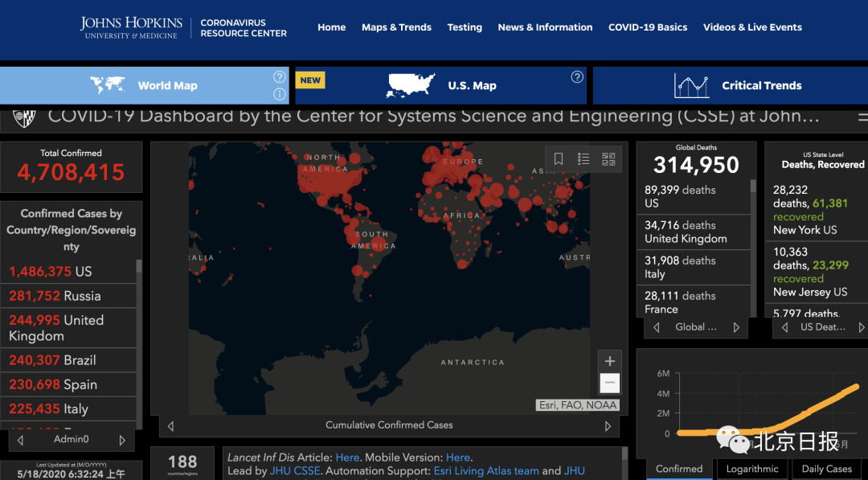This screenshot has height=480, width=868.
Task: Open the World Map help question icon
Action: pos(280,77)
